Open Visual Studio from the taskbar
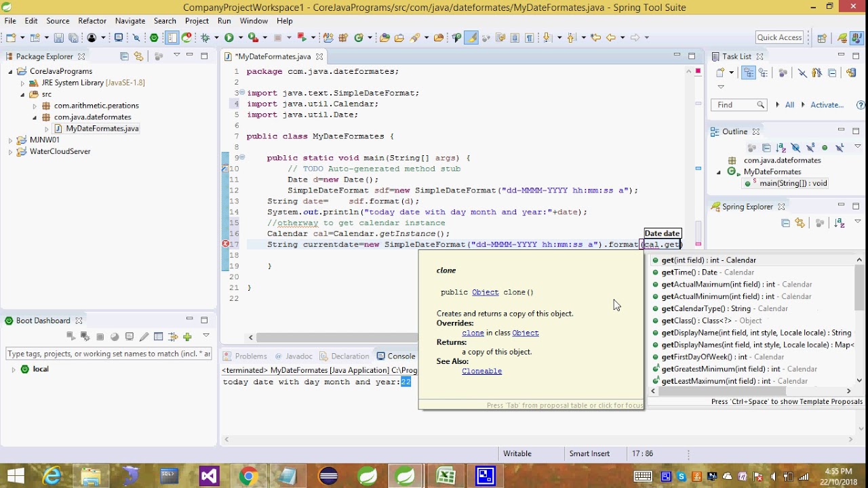Screen dimensions: 868x488 [209, 476]
